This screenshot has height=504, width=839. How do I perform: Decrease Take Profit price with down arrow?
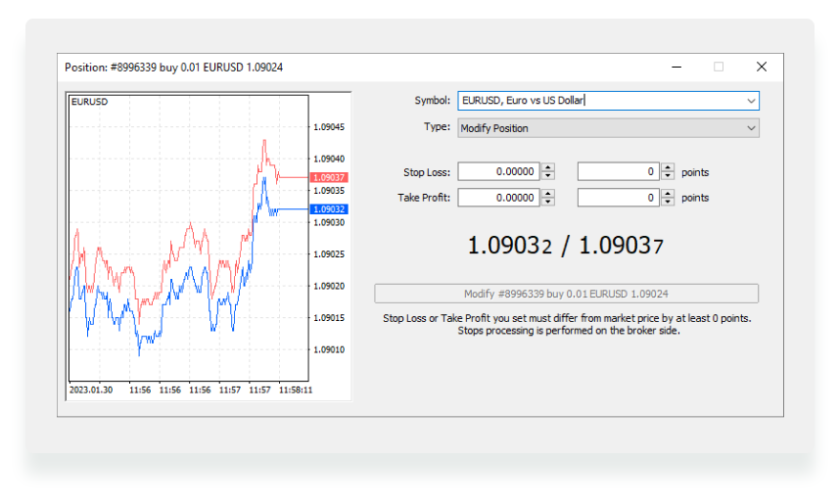click(548, 202)
